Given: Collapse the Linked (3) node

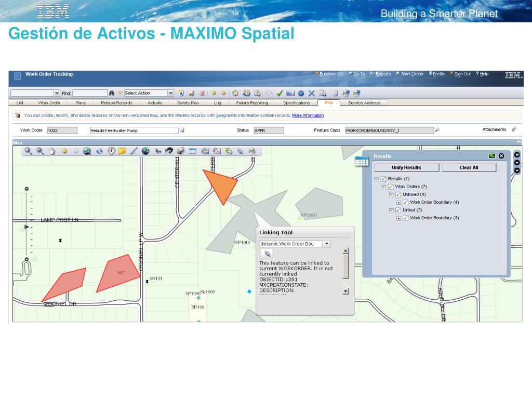Looking at the screenshot, I should (x=391, y=210).
